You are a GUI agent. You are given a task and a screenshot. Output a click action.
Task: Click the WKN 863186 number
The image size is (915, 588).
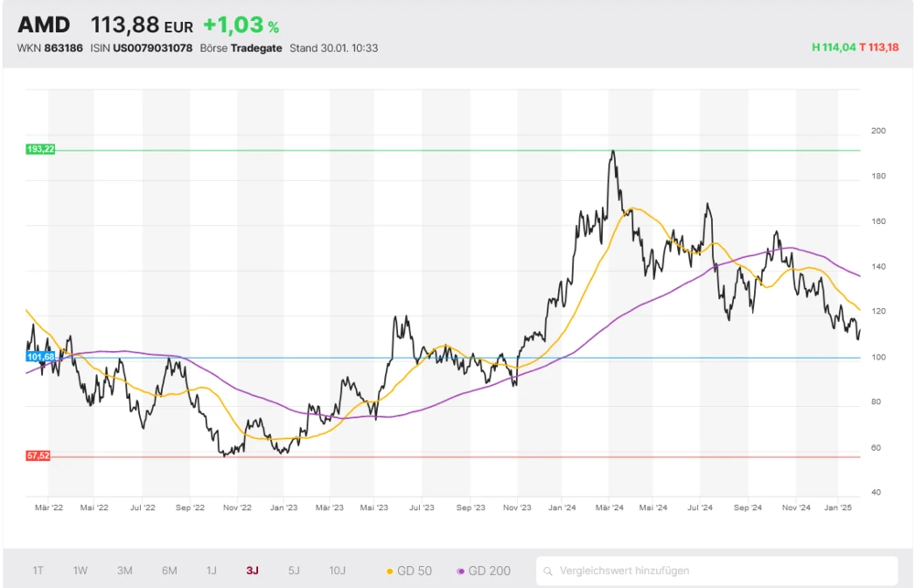[x=66, y=48]
